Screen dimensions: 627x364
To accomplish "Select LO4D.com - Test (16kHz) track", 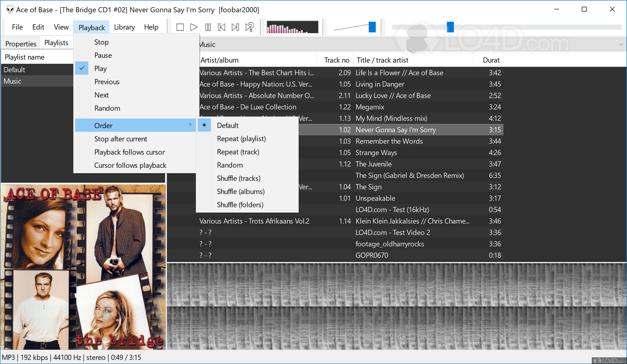I will coord(401,210).
